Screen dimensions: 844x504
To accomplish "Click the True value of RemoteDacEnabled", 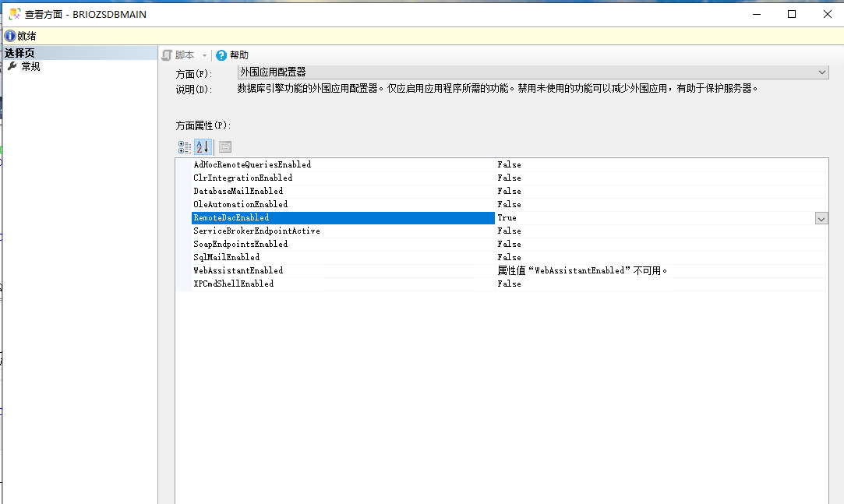I will tap(507, 218).
